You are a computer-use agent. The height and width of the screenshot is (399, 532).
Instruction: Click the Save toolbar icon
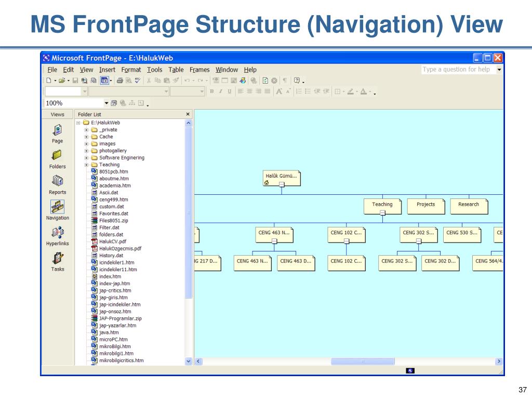click(75, 81)
